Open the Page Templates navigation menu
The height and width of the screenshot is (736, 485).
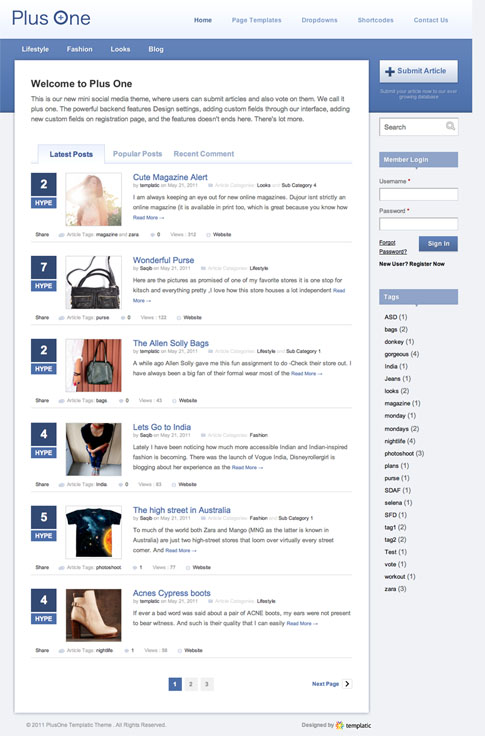coord(256,20)
